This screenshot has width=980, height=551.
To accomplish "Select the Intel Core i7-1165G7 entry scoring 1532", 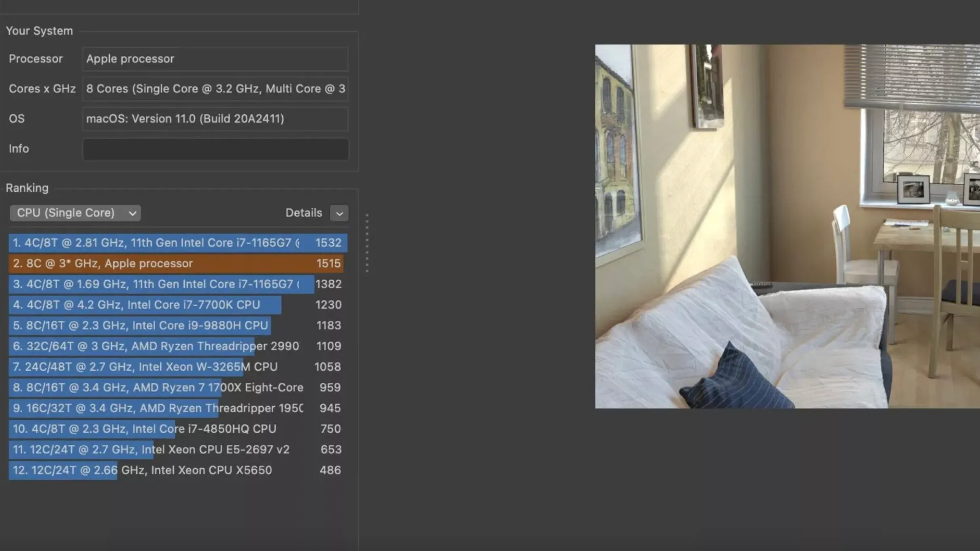I will [178, 243].
